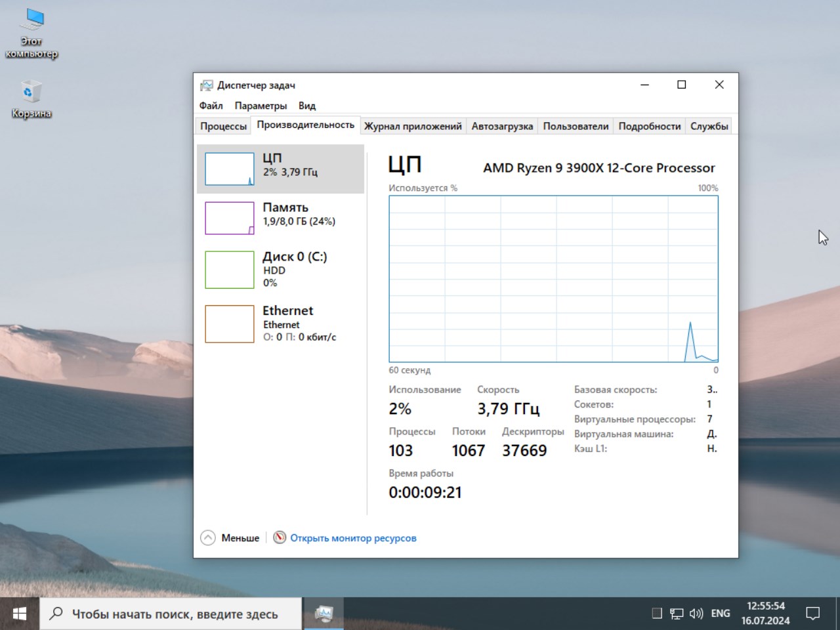Viewport: 840px width, 630px height.
Task: Click the uptime value 0:00:09:21
Action: (425, 493)
